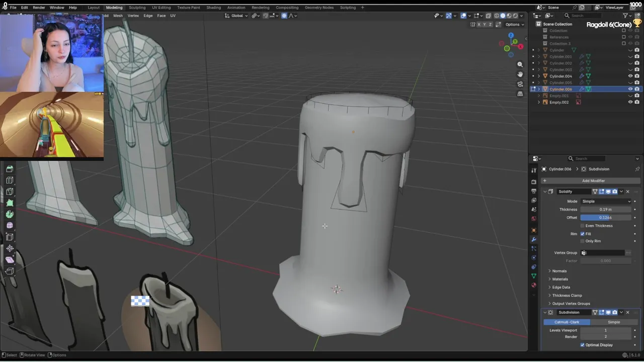Expand the Normals section

click(559, 271)
